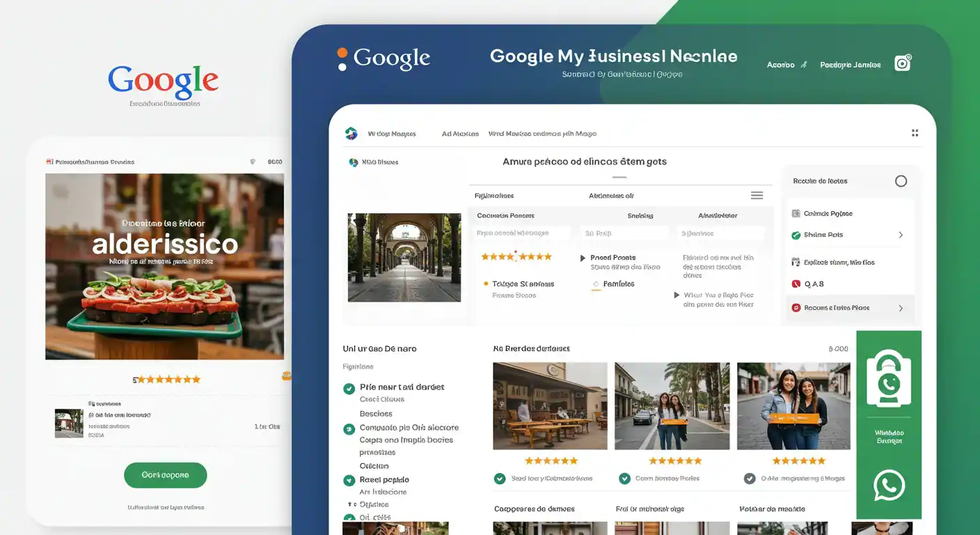Screen dimensions: 980x535
Task: Click the orange bullet beside 'Tciuqoe St arfeus'
Action: click(x=486, y=284)
